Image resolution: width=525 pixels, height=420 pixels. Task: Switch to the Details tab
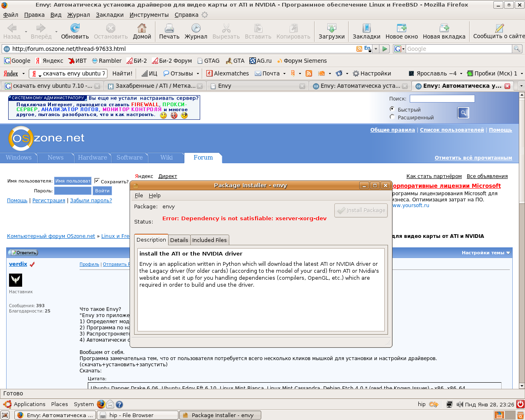[x=179, y=240]
